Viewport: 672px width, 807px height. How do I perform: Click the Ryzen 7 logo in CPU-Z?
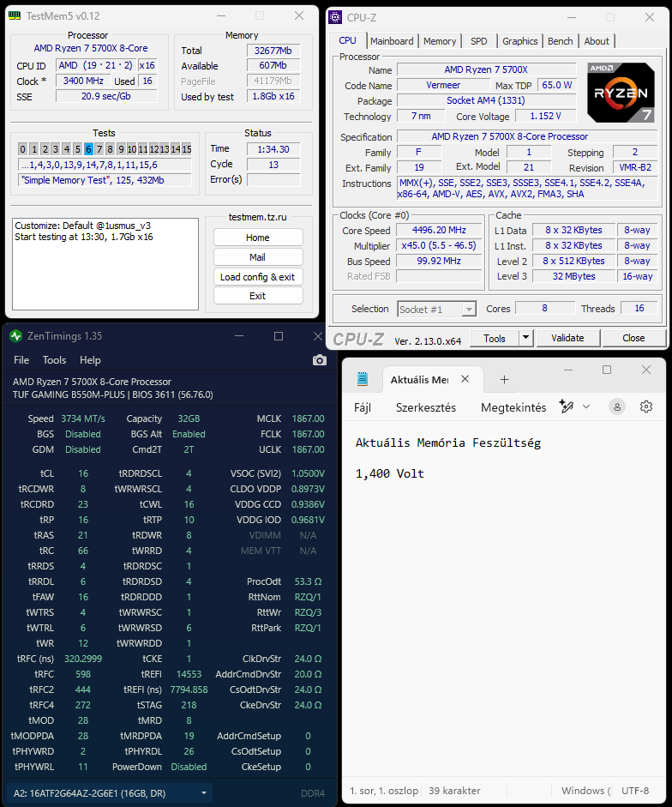[621, 93]
